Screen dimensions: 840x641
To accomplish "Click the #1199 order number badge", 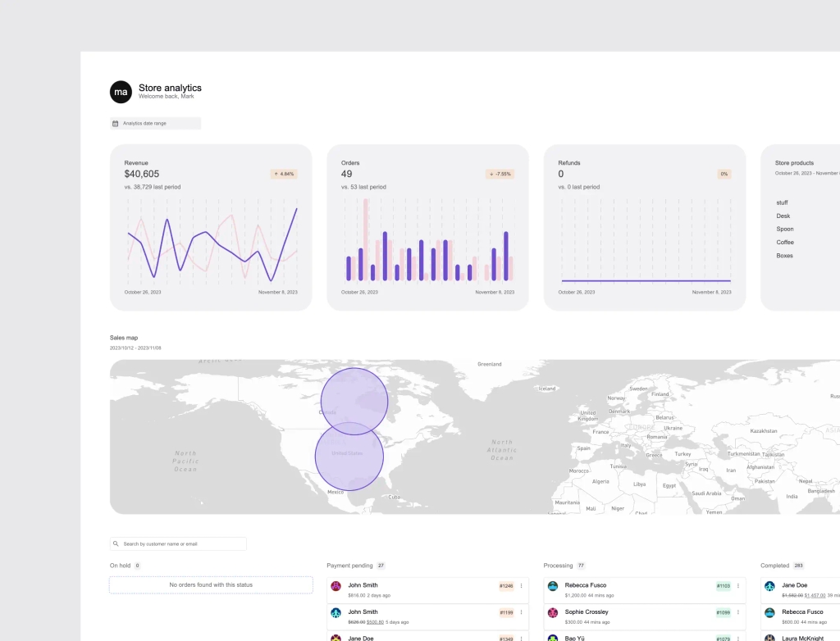I will click(x=506, y=612).
